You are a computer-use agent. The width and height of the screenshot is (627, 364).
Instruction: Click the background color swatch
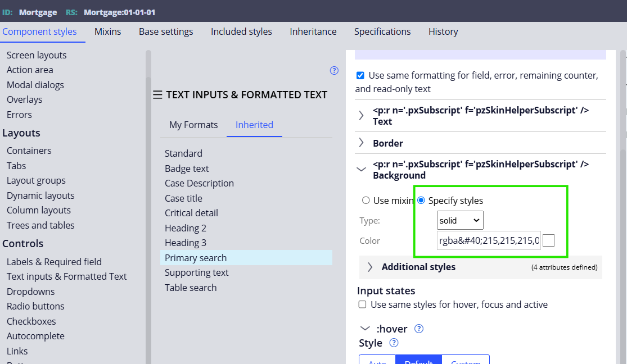coord(548,240)
